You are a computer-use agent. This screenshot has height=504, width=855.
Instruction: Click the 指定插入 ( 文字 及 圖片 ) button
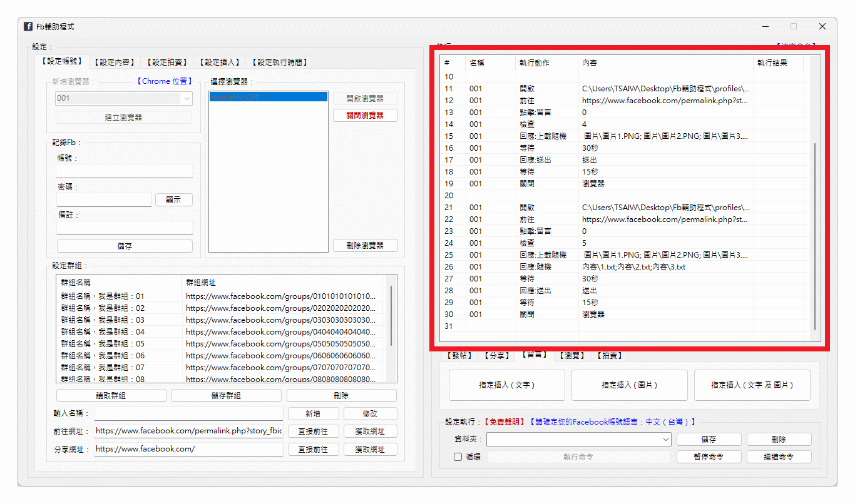click(752, 385)
